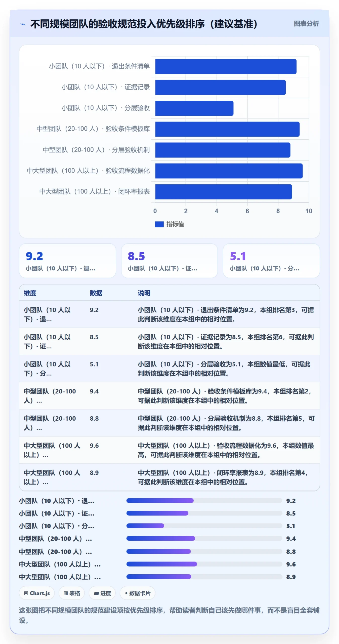
Task: Click the chart axis label 中大型团队 验收流程数据化
Action: pos(88,171)
